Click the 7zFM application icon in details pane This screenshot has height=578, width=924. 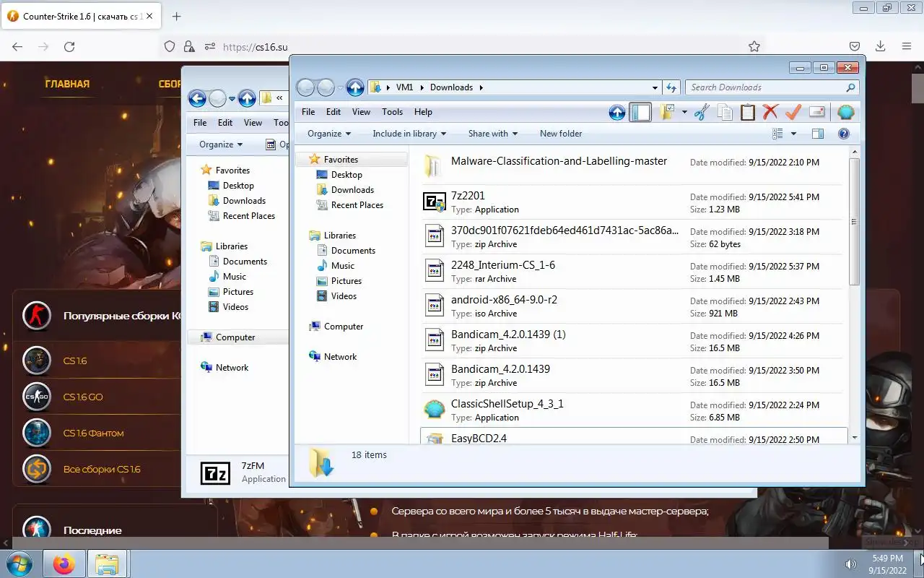(215, 473)
